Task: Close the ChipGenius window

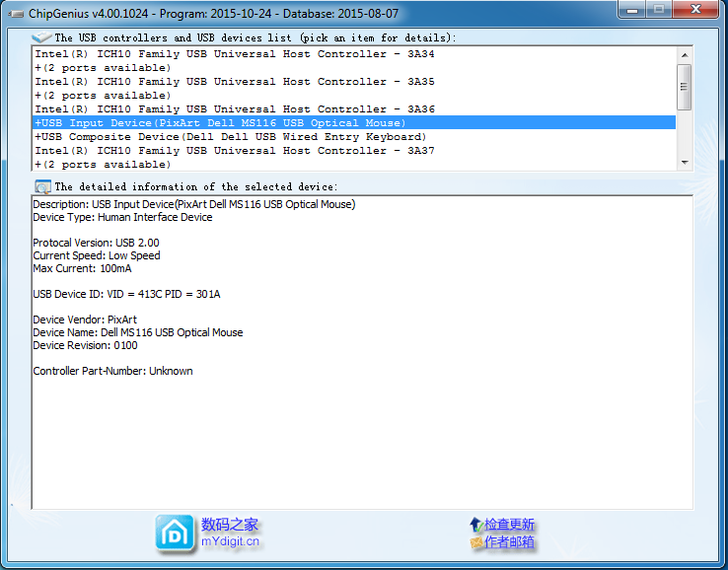Action: tap(695, 9)
